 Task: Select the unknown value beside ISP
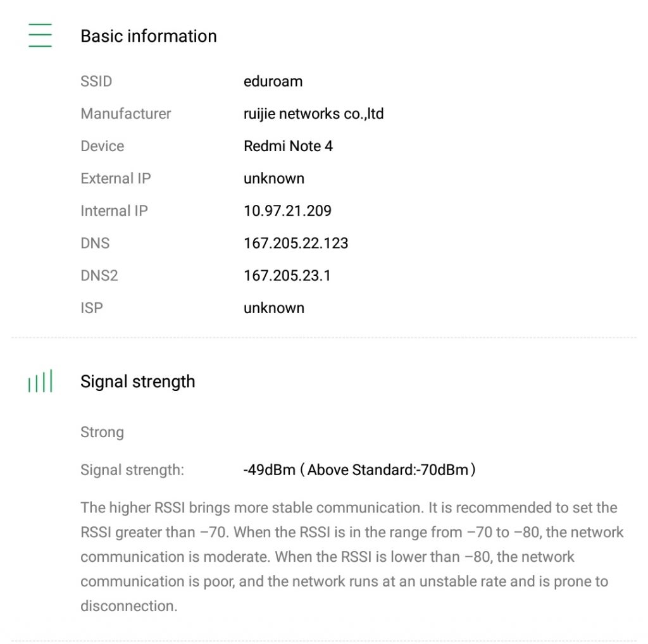273,308
